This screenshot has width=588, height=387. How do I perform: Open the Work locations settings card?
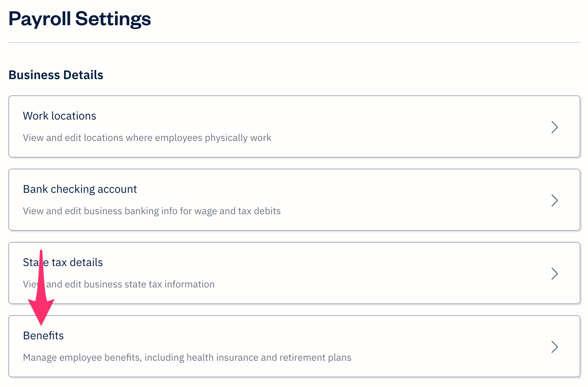294,127
